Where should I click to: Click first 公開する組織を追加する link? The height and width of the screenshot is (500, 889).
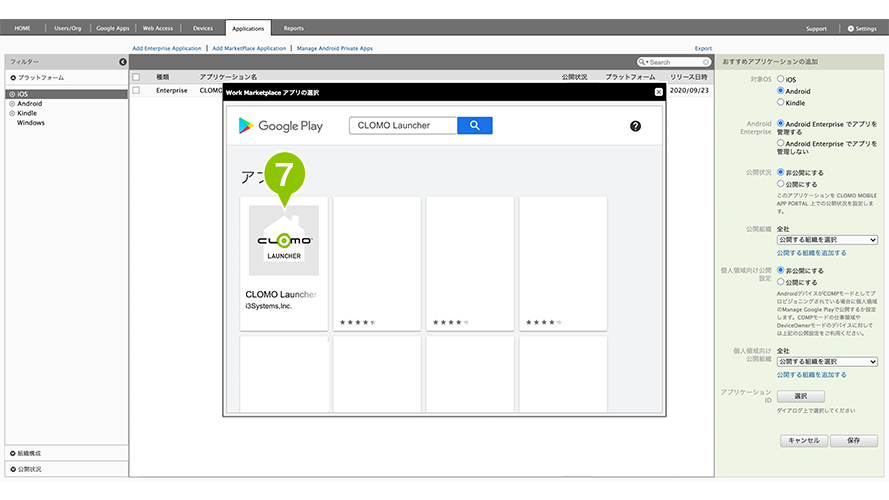coord(811,253)
